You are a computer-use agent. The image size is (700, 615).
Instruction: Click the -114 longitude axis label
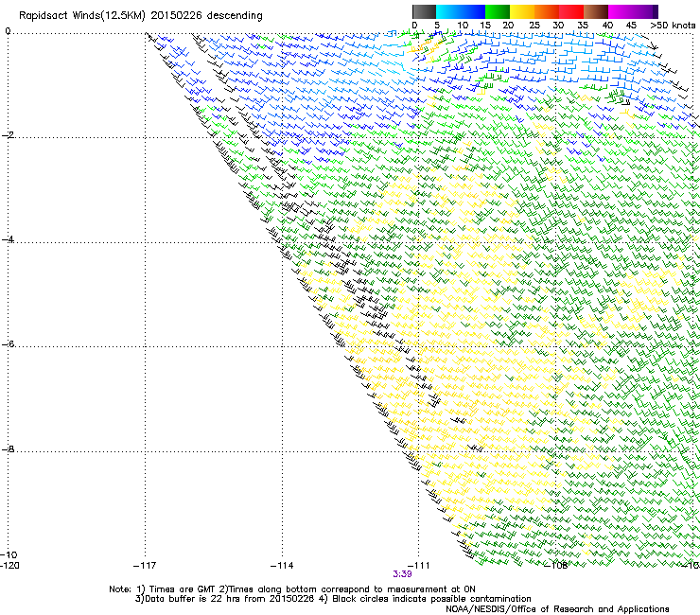pos(282,566)
